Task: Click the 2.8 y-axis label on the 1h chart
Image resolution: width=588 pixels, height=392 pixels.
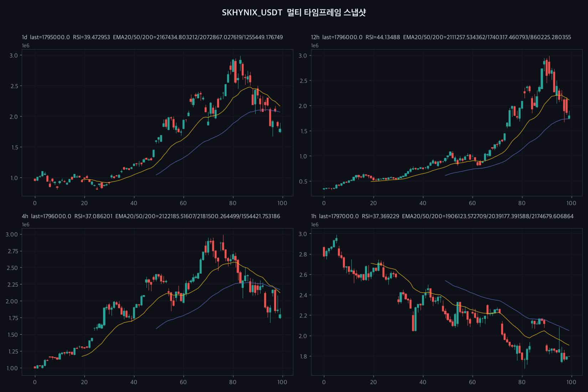Action: (303, 254)
